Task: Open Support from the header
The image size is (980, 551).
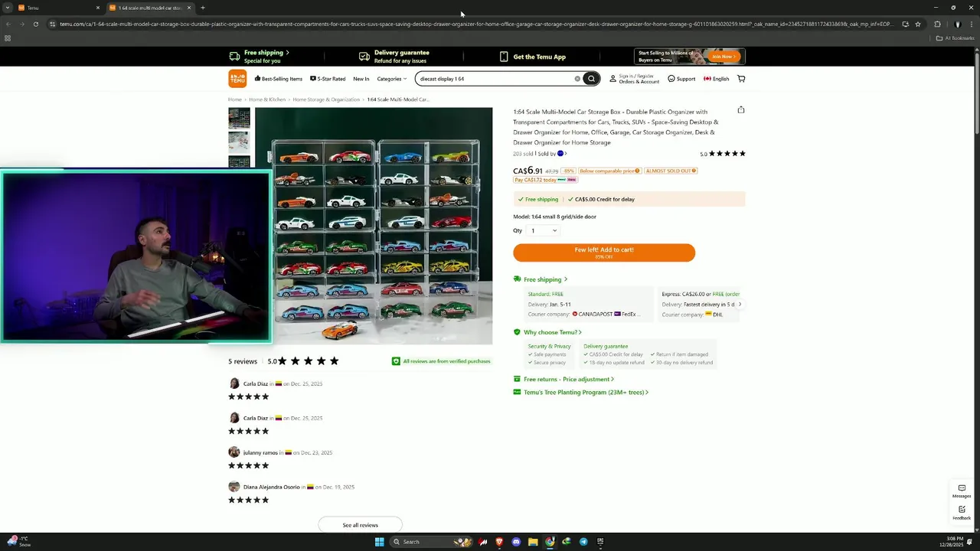Action: 681,79
